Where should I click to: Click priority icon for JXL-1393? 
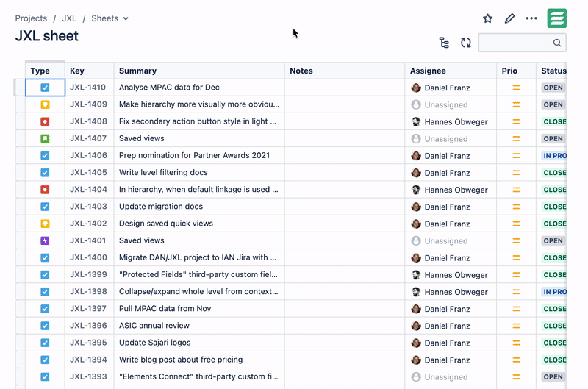[517, 377]
